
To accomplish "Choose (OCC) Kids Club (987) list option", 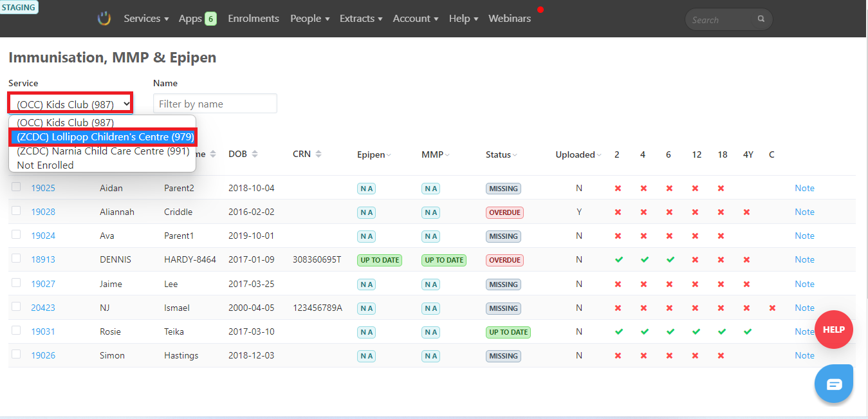I will (x=102, y=123).
